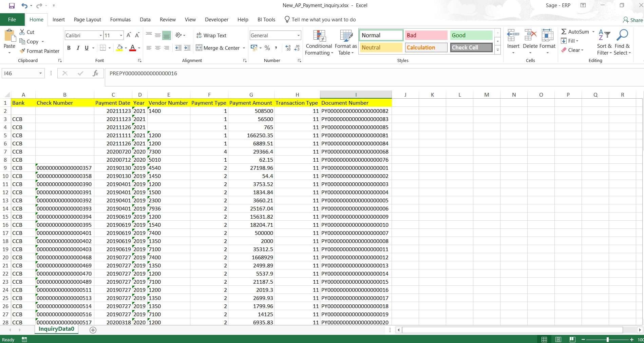Toggle Underline formatting
Screen dimensions: 644x343
pyautogui.click(x=87, y=48)
